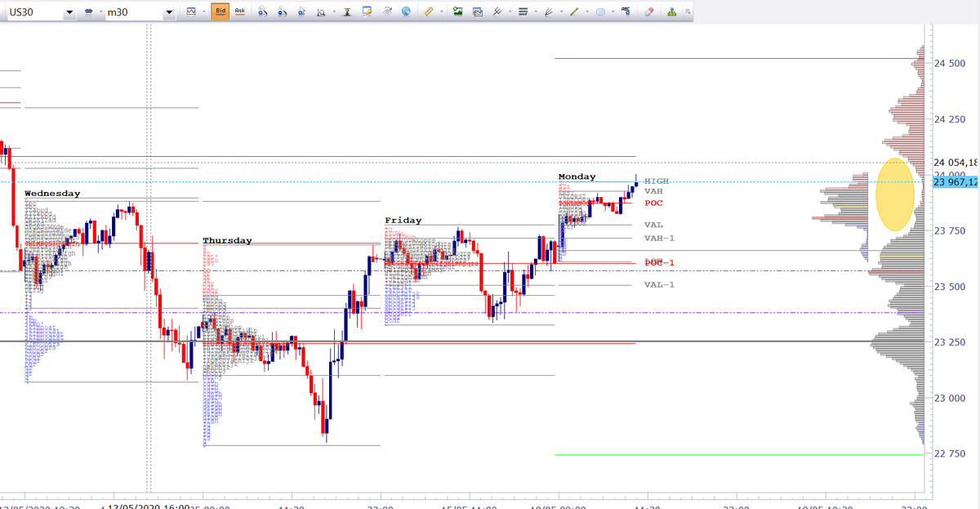Image resolution: width=980 pixels, height=509 pixels.
Task: Click the 23 967 current price tag
Action: (955, 182)
